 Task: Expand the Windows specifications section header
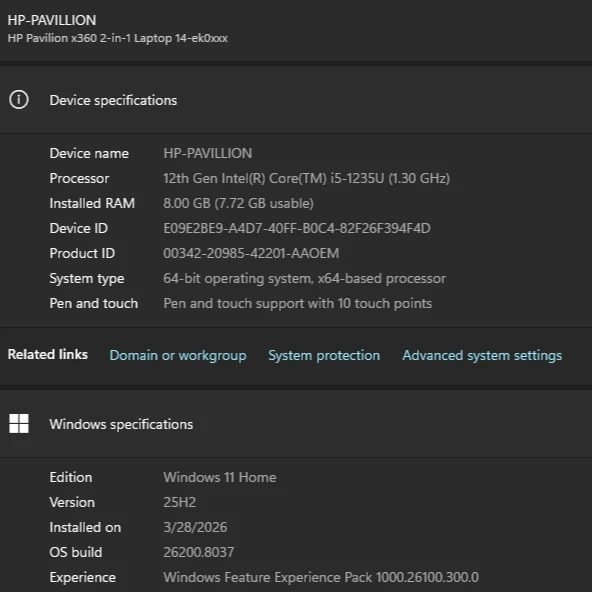tap(296, 424)
